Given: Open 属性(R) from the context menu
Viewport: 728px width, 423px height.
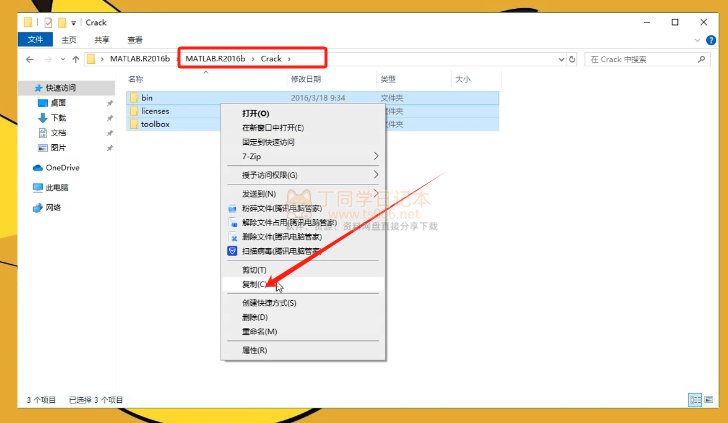Looking at the screenshot, I should tap(303, 350).
